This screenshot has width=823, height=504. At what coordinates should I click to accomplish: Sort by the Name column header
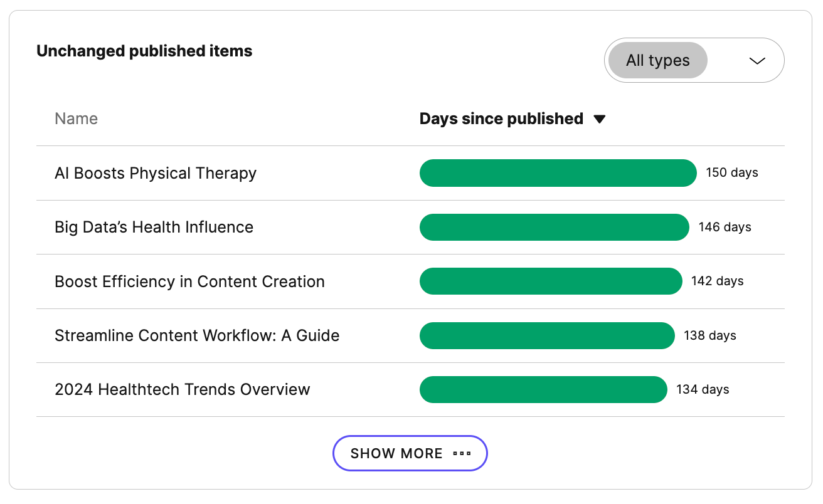[76, 118]
